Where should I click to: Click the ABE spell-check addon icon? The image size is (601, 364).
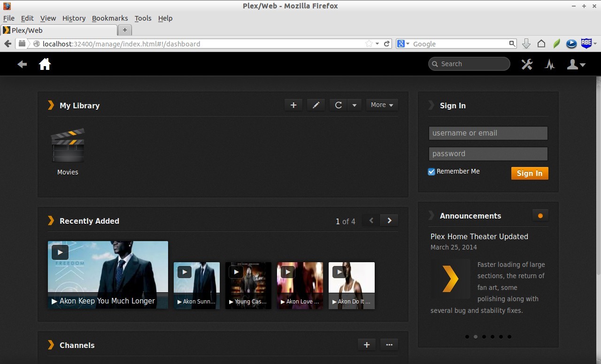point(586,43)
